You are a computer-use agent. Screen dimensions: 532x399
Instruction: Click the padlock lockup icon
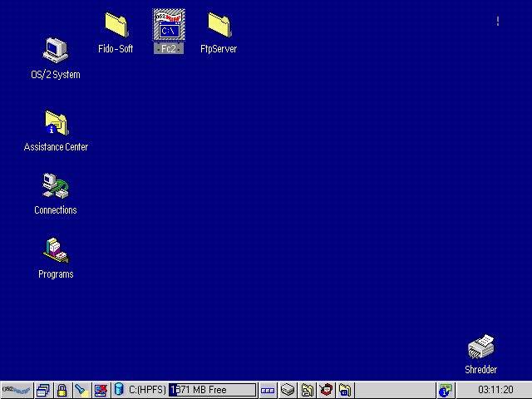click(x=62, y=390)
